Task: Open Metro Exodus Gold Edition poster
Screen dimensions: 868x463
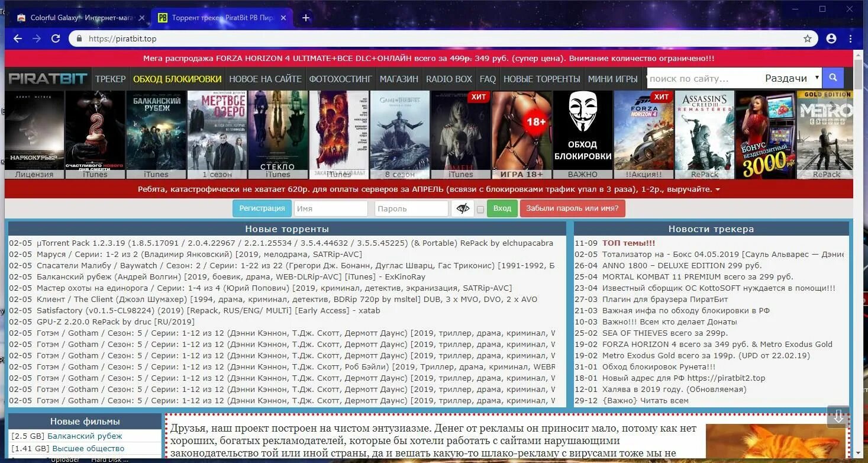Action: click(826, 134)
